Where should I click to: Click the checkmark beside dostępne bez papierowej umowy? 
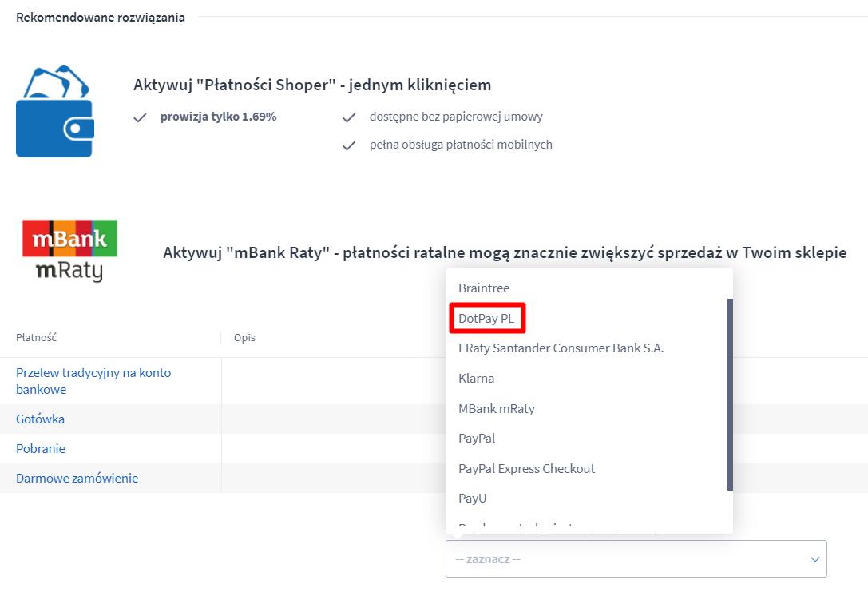(349, 117)
